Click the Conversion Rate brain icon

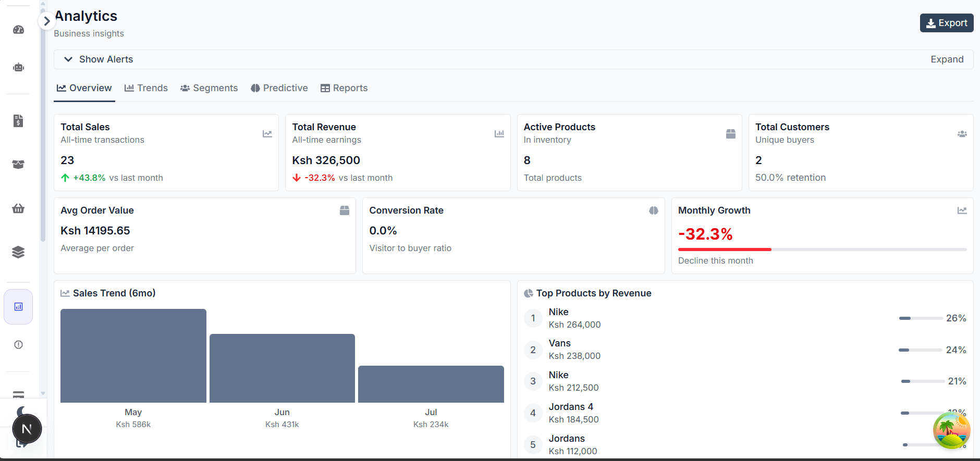[x=654, y=210]
